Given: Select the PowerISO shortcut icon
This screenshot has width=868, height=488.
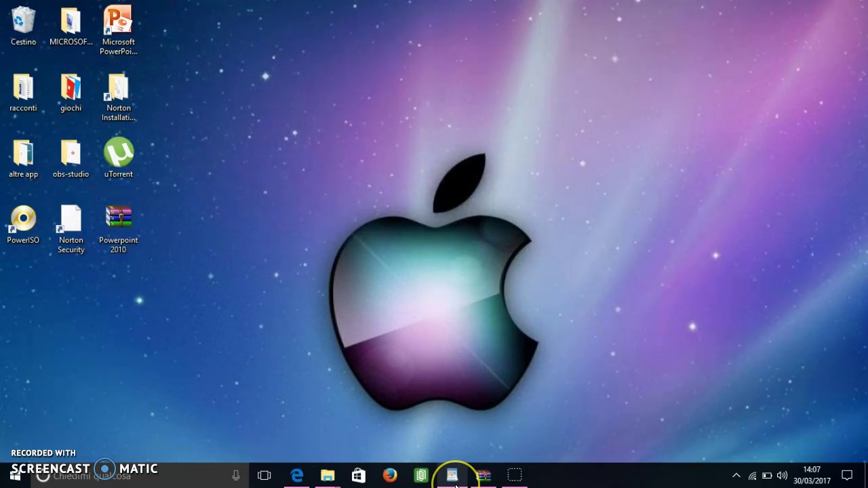Looking at the screenshot, I should 23,224.
